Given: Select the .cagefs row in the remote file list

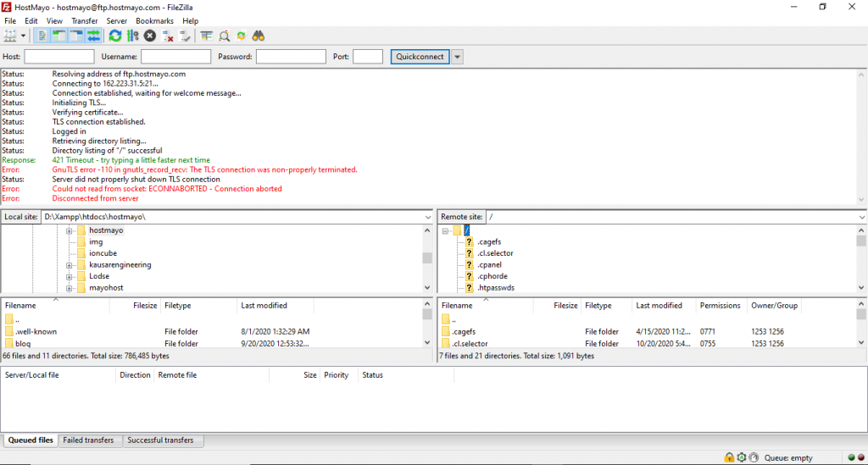Looking at the screenshot, I should pos(648,332).
